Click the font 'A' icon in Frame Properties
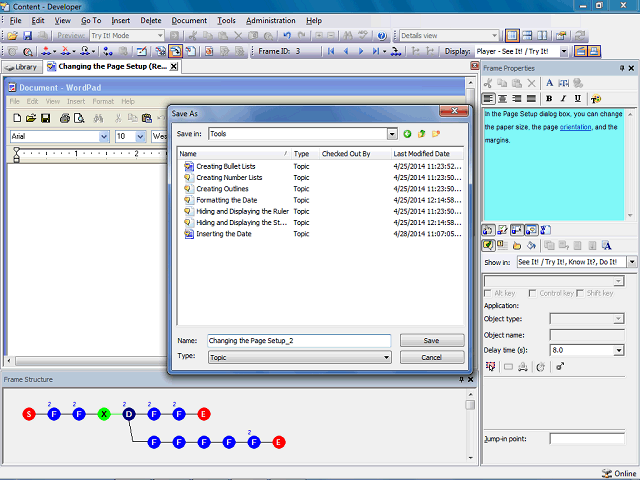 click(x=549, y=83)
